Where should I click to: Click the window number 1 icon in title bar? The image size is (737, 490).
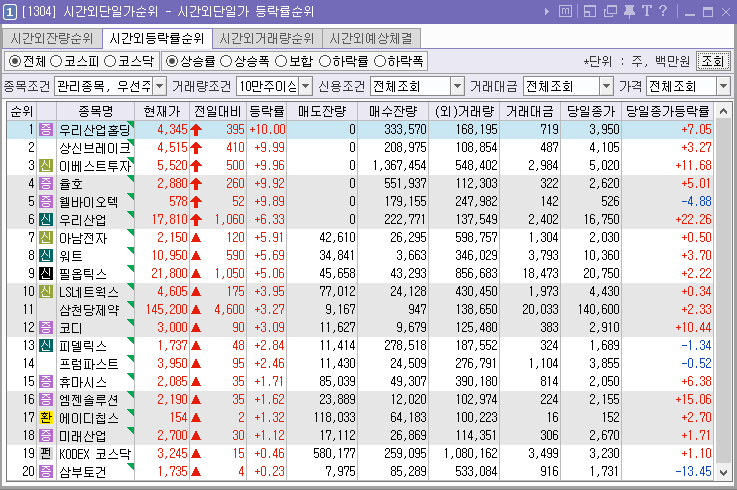point(9,12)
